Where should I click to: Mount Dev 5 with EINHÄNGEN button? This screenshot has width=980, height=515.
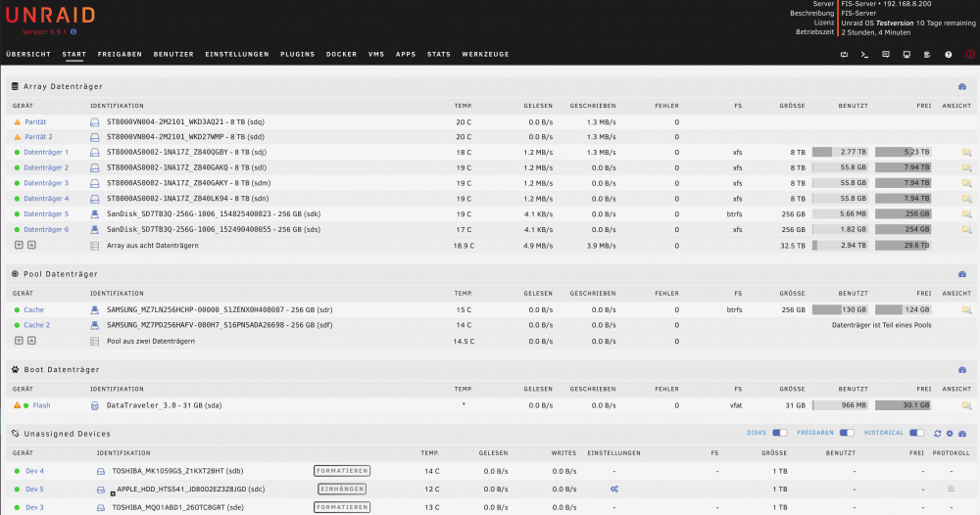[342, 489]
